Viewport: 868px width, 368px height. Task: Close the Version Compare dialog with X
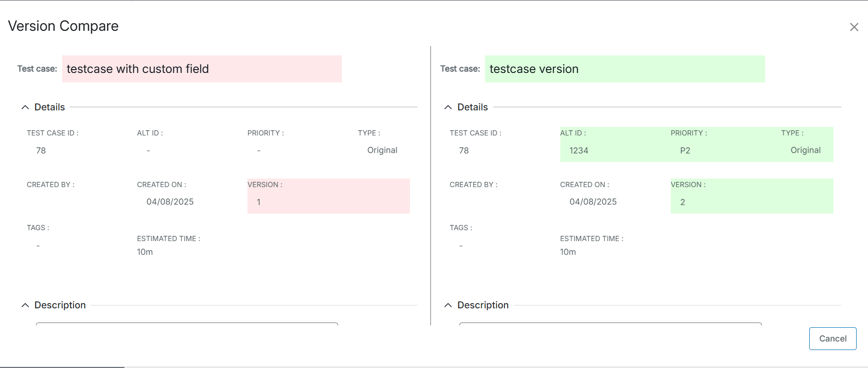(854, 27)
